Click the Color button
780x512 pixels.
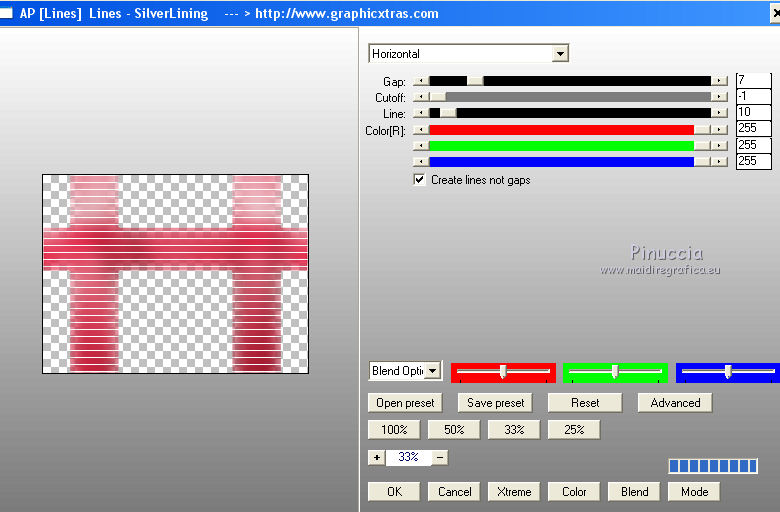click(574, 492)
